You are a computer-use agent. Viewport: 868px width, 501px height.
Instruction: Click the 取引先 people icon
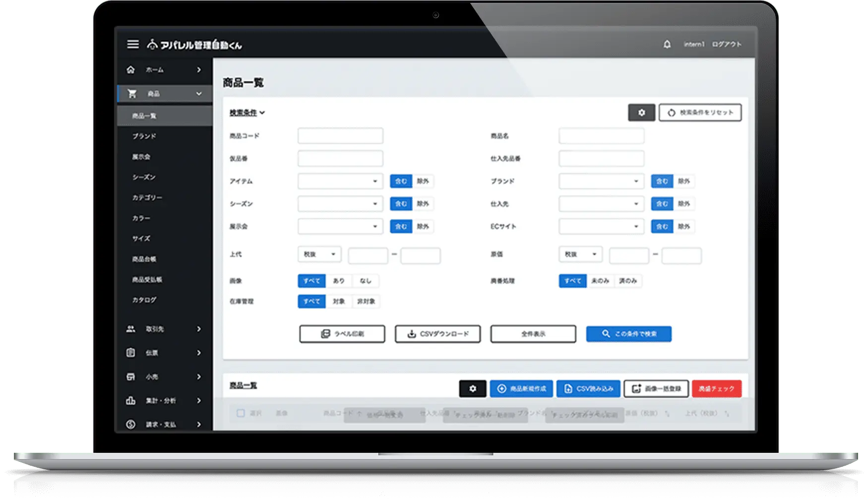tap(130, 329)
